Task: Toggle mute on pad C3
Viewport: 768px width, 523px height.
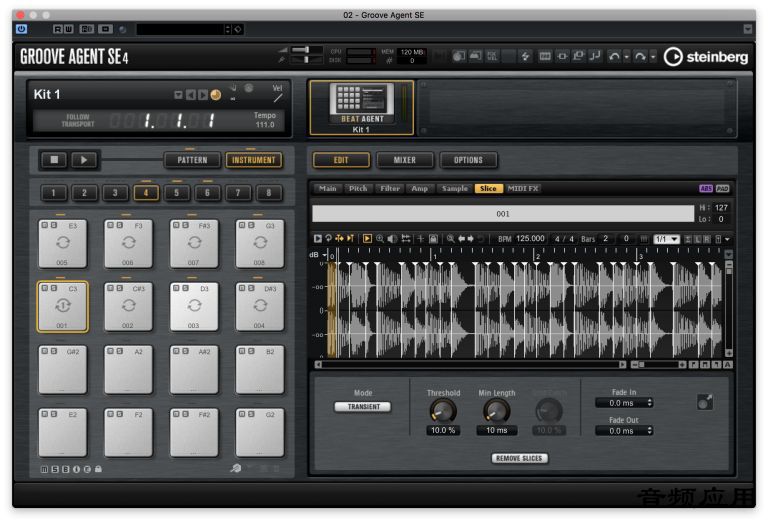Action: tap(45, 288)
